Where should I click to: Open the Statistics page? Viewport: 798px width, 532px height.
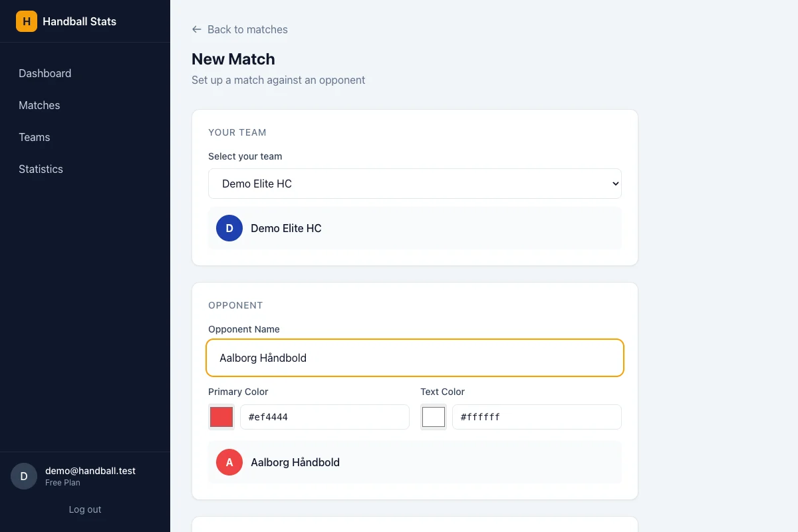click(41, 169)
